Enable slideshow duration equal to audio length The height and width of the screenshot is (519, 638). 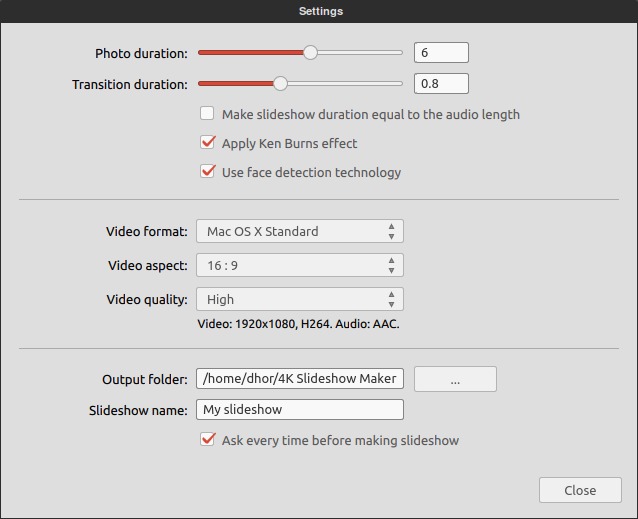207,113
